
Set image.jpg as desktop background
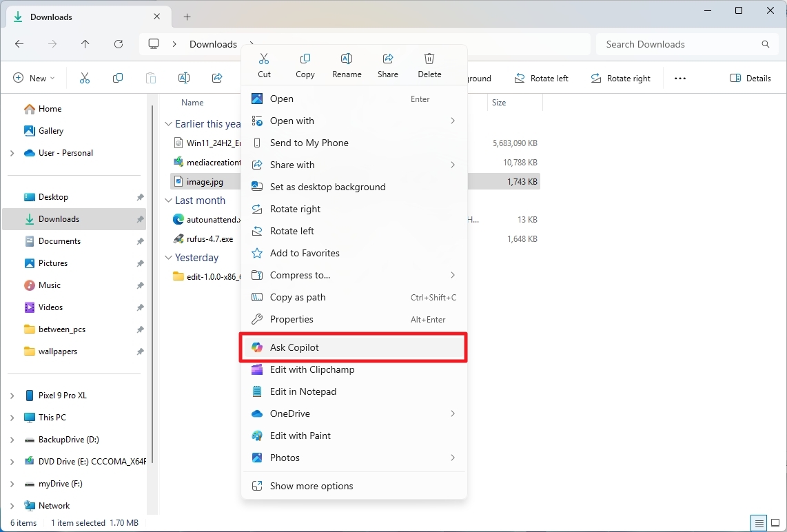click(x=328, y=187)
